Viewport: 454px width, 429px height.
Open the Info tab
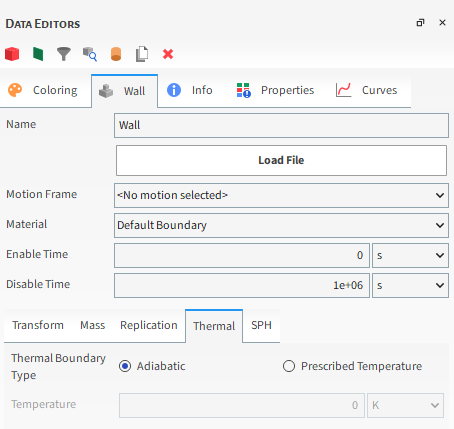pos(190,90)
